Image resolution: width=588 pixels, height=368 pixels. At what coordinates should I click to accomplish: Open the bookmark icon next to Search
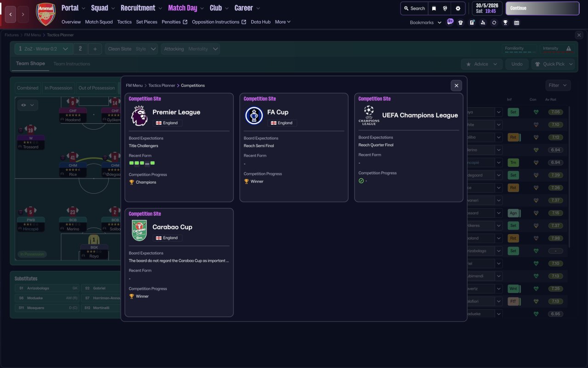434,8
